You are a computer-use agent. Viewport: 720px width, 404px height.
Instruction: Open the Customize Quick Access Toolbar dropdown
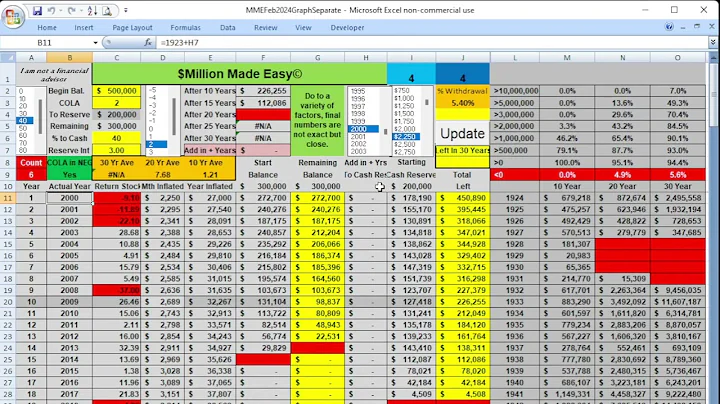click(x=125, y=10)
